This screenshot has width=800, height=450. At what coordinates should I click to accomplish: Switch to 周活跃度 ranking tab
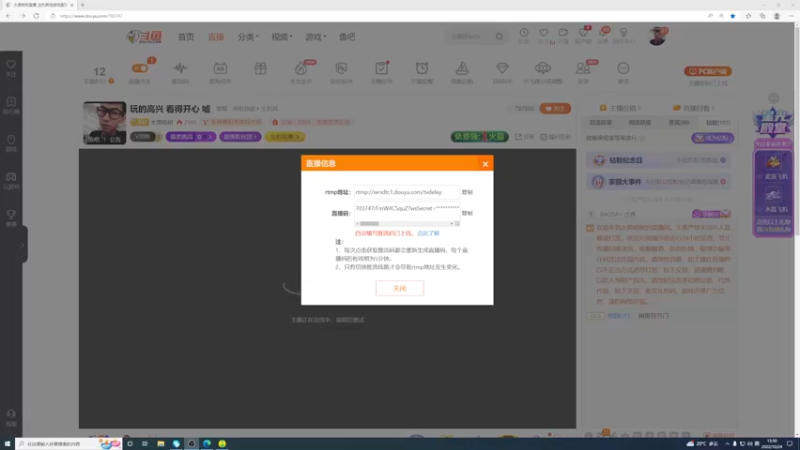coord(639,123)
